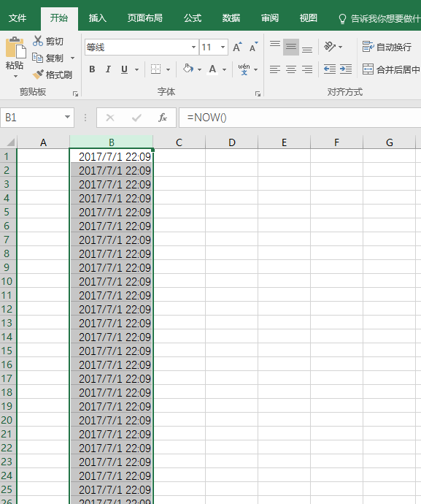This screenshot has height=504, width=421.
Task: Open the font name dropdown
Action: [x=193, y=47]
